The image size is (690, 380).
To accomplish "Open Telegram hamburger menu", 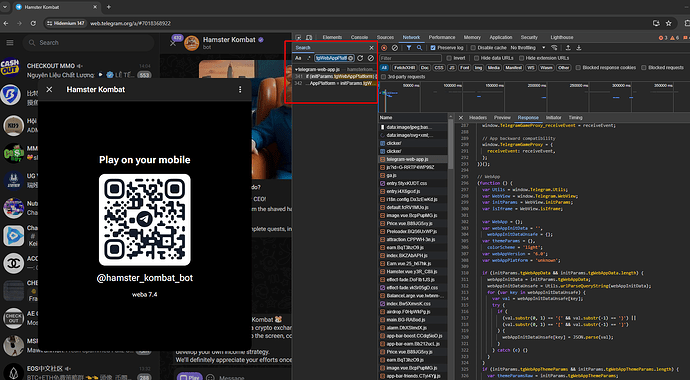I will coord(10,43).
